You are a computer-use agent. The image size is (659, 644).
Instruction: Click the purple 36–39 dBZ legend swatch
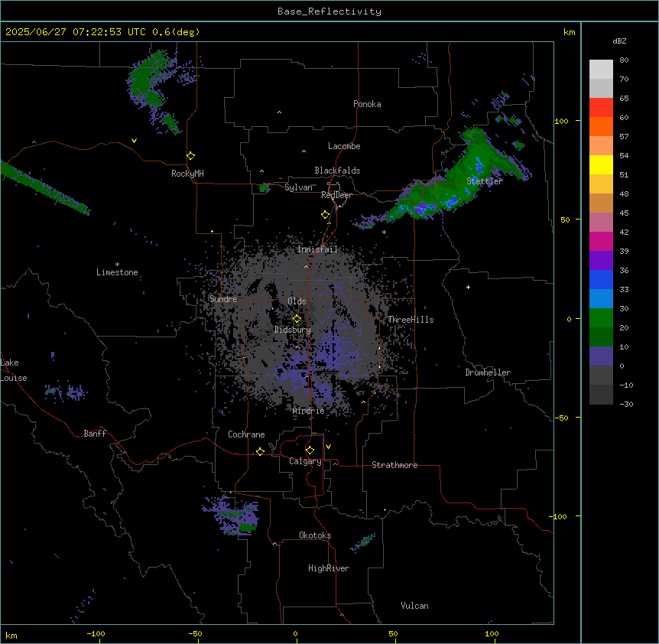coord(601,261)
